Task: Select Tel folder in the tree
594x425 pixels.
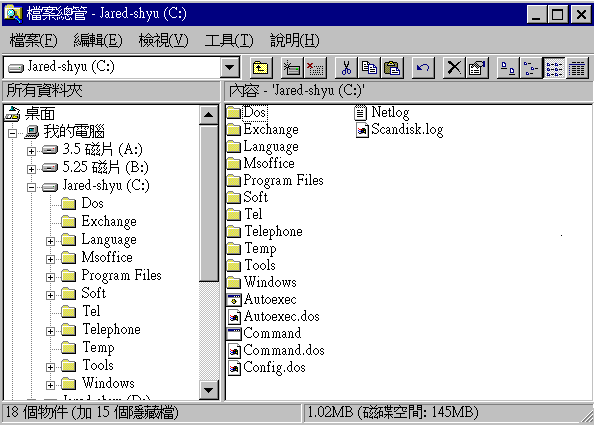Action: click(x=91, y=311)
